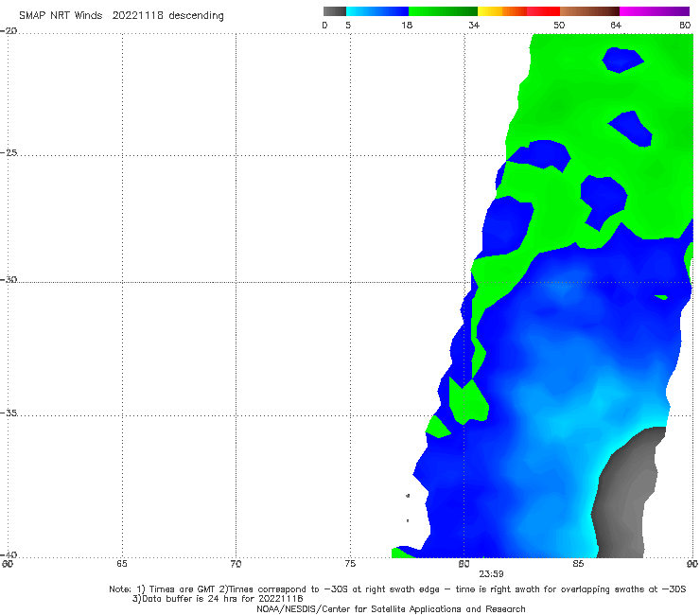Click the 'Times are GMT' note line
700x615 pixels.
pyautogui.click(x=397, y=589)
